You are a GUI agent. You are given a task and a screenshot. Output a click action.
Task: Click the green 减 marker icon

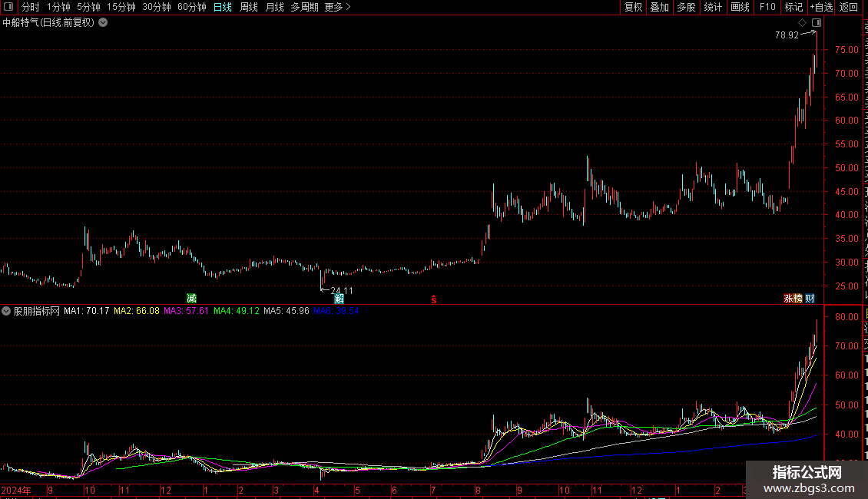coord(191,299)
